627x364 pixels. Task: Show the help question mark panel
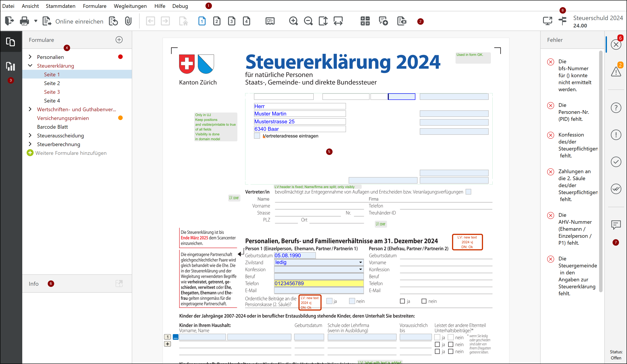coord(616,108)
